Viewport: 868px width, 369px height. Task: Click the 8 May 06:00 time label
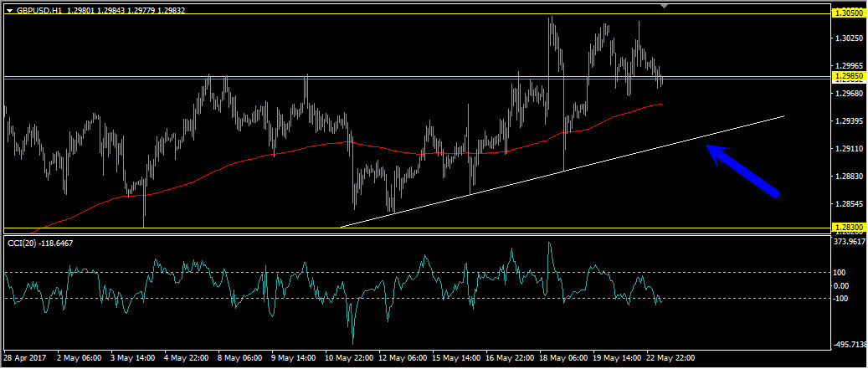pos(240,358)
